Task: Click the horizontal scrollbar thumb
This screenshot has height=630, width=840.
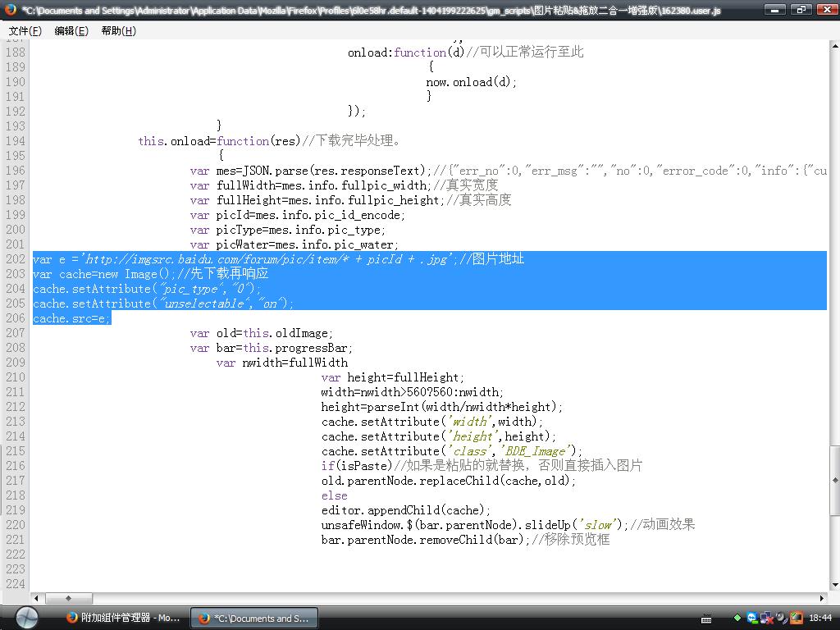Action: (69, 598)
